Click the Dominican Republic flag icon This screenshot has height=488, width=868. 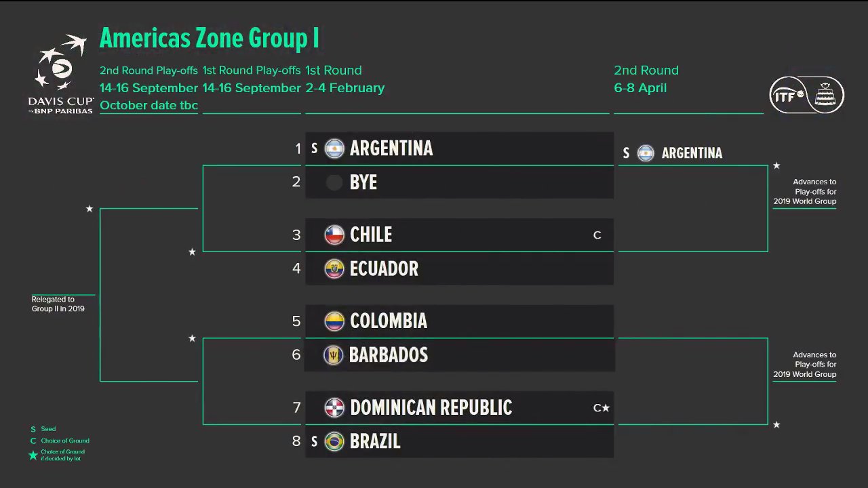tap(334, 407)
